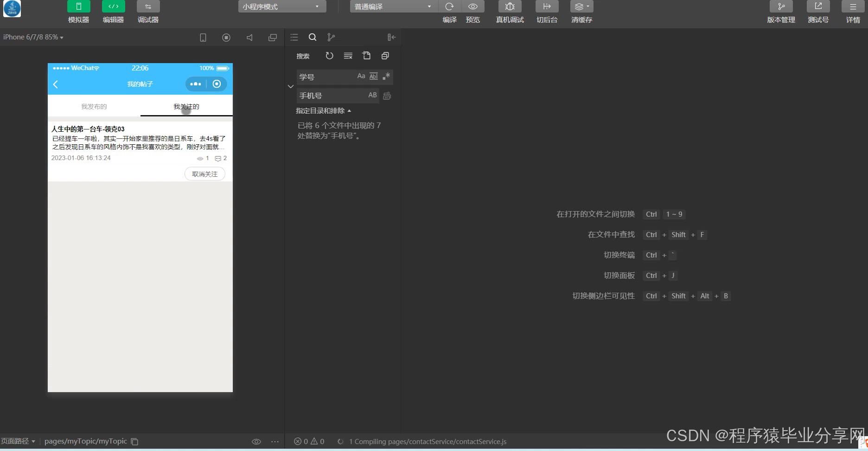Copy the pages/myTopic/myTopic path icon
Screen dimensions: 868x451
pos(134,442)
